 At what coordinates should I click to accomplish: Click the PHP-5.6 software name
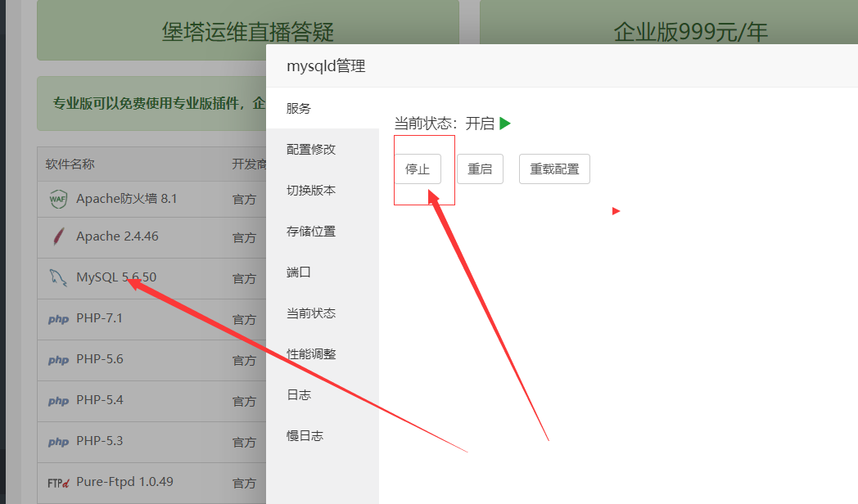[100, 359]
